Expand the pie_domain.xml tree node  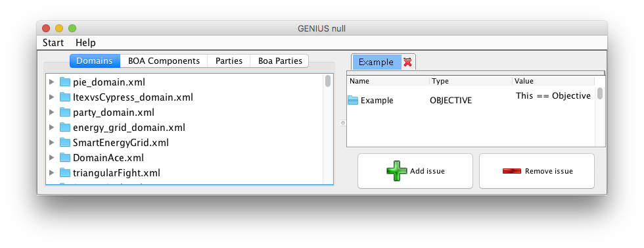coord(52,82)
